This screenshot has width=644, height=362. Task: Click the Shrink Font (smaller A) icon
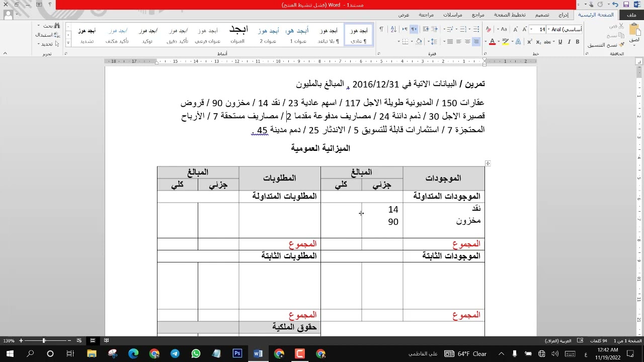tap(516, 30)
